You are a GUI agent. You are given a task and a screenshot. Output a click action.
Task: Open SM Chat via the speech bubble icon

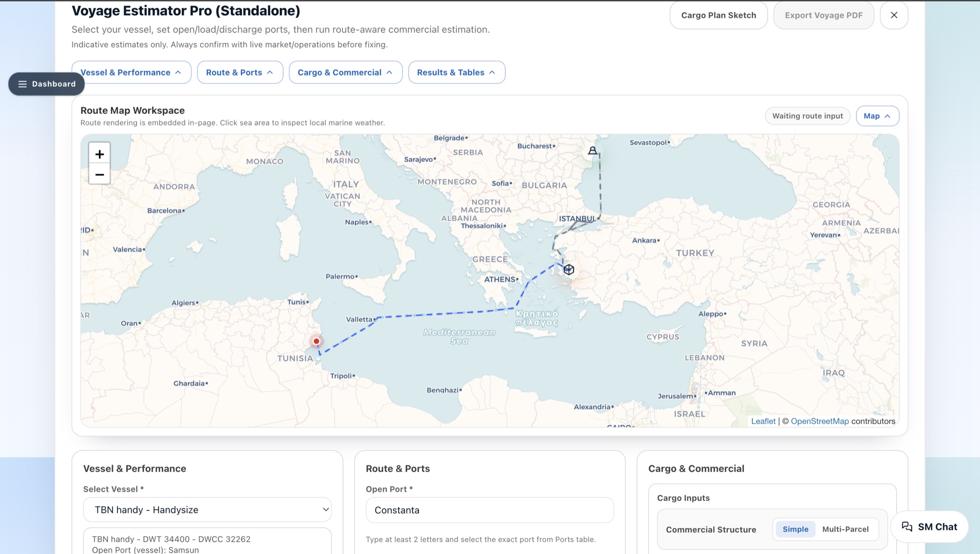[907, 526]
